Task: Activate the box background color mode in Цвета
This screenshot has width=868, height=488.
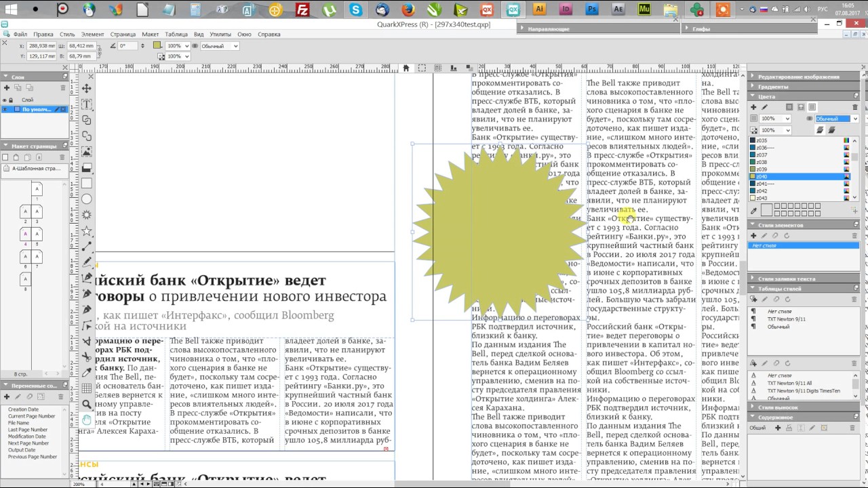Action: (812, 107)
